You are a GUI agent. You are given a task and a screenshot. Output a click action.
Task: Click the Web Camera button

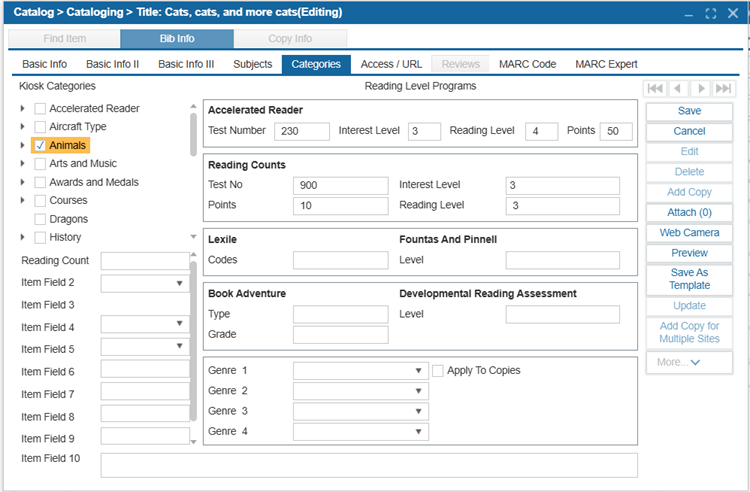pos(689,233)
